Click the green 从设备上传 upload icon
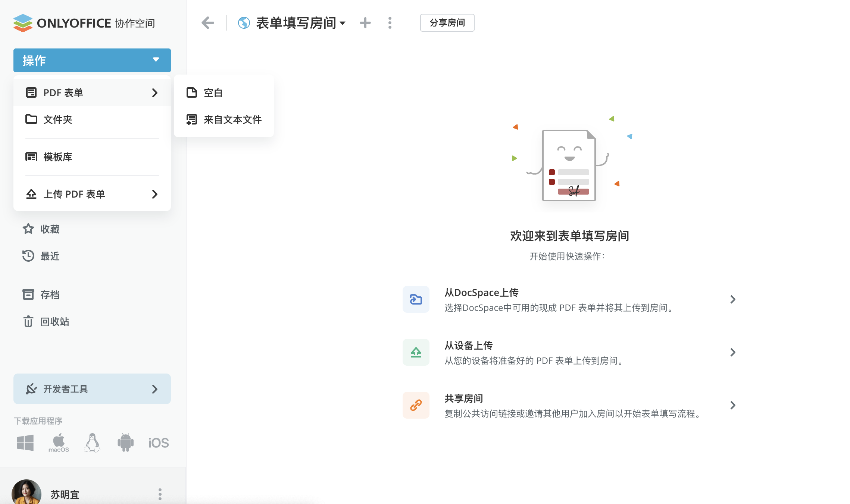 click(x=416, y=352)
